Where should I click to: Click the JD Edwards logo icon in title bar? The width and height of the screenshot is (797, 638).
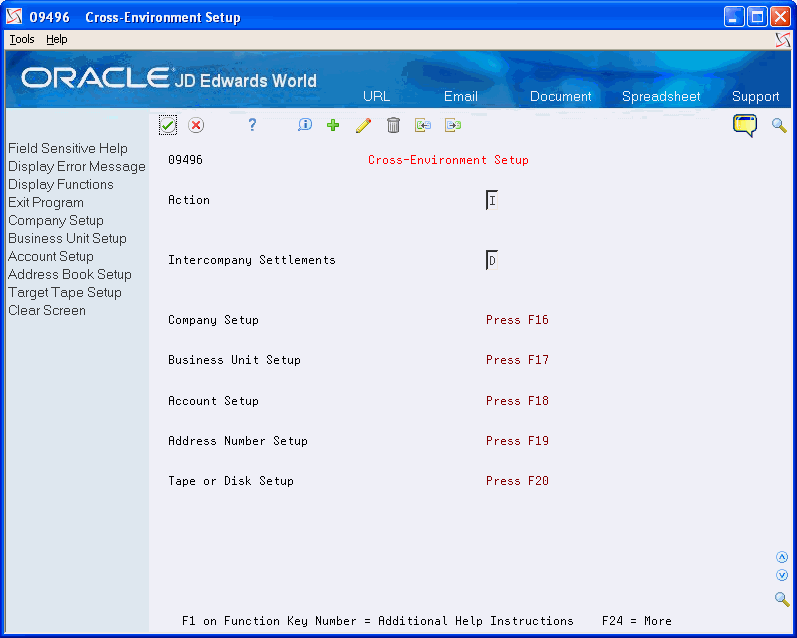tap(14, 17)
